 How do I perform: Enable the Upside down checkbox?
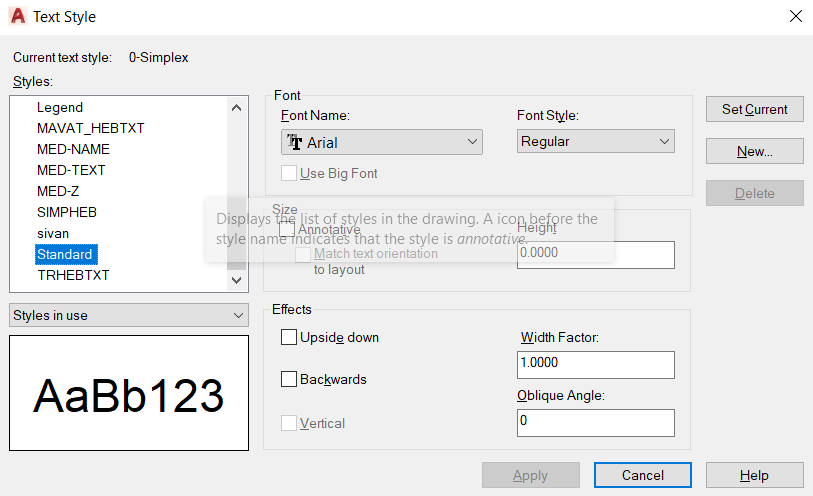[290, 338]
